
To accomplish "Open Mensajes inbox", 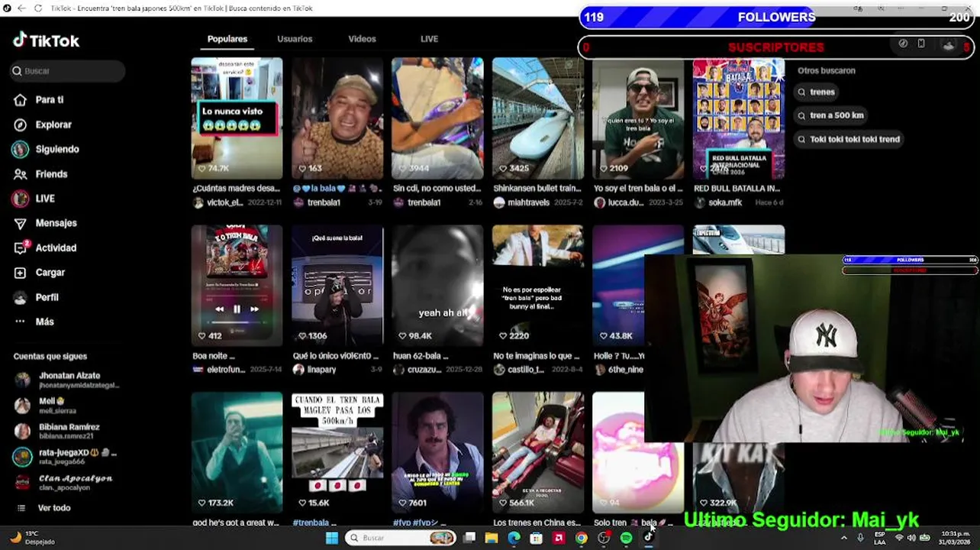I will (45, 223).
